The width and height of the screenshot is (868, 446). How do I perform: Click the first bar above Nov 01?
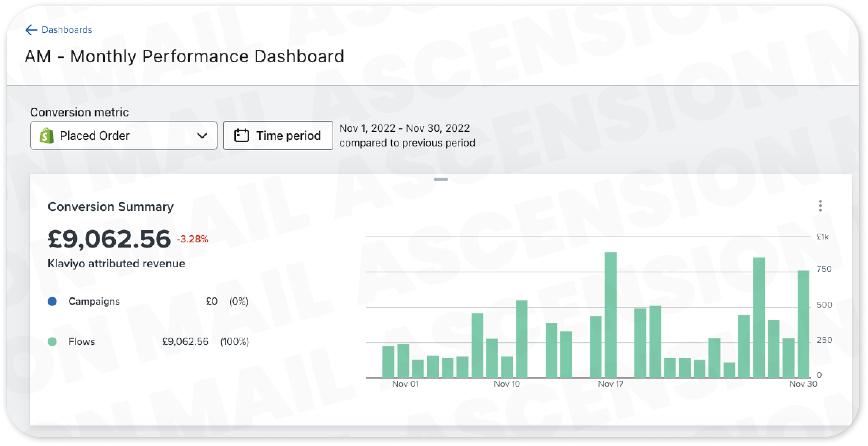[388, 362]
